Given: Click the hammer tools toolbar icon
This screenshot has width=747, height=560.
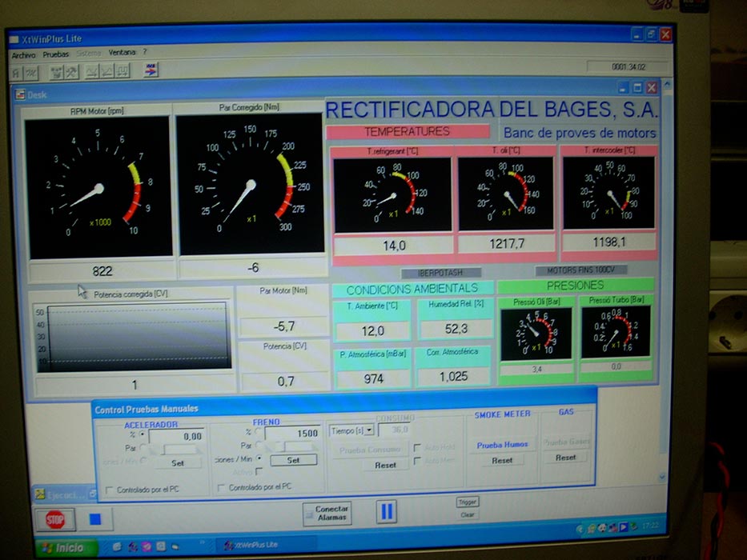Looking at the screenshot, I should 71,72.
